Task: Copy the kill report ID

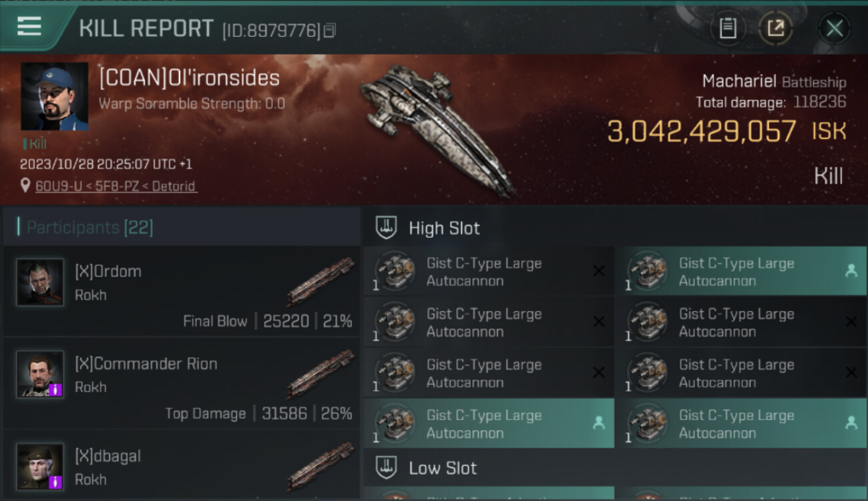Action: pyautogui.click(x=330, y=31)
